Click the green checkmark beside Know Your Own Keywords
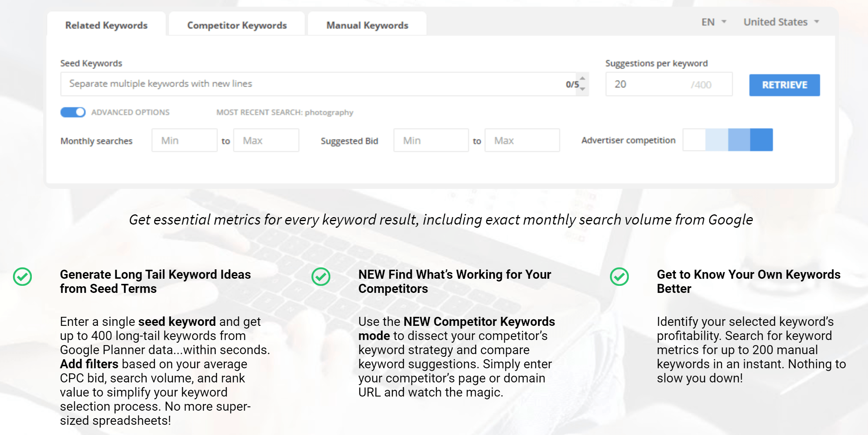Screen dimensions: 868x435 coord(619,277)
